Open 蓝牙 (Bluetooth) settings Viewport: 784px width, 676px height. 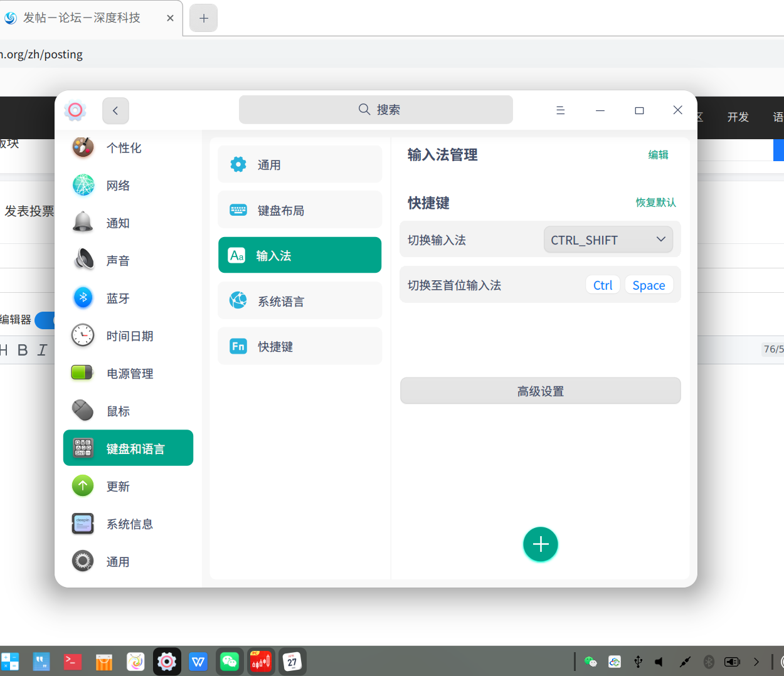click(128, 298)
